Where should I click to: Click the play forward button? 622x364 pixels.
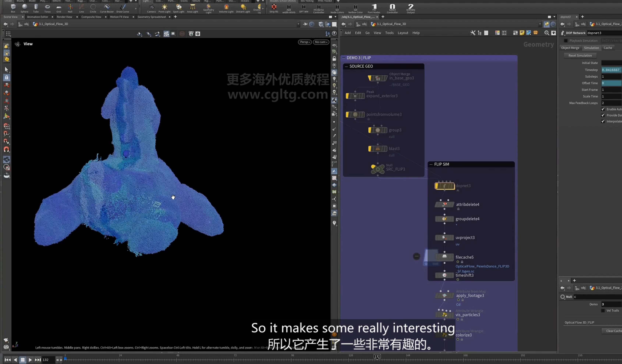[x=30, y=360]
